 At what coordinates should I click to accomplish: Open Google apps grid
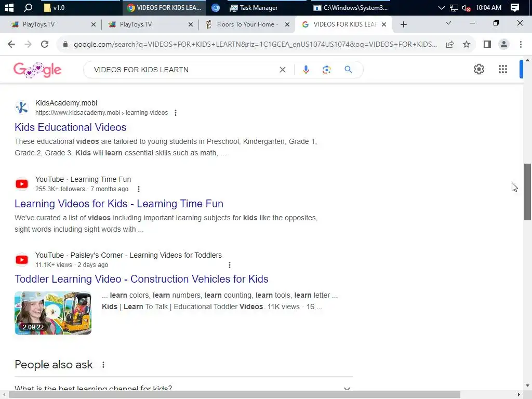tap(503, 69)
